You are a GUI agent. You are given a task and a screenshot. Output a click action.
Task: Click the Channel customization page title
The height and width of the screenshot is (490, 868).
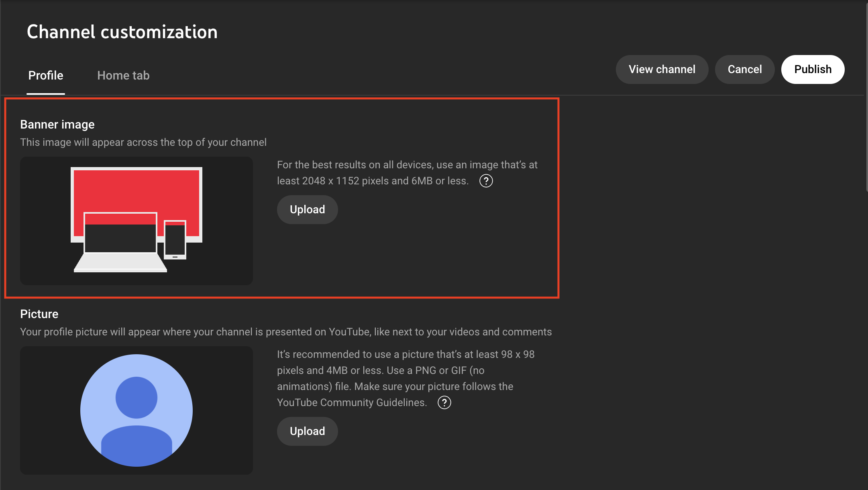click(122, 32)
